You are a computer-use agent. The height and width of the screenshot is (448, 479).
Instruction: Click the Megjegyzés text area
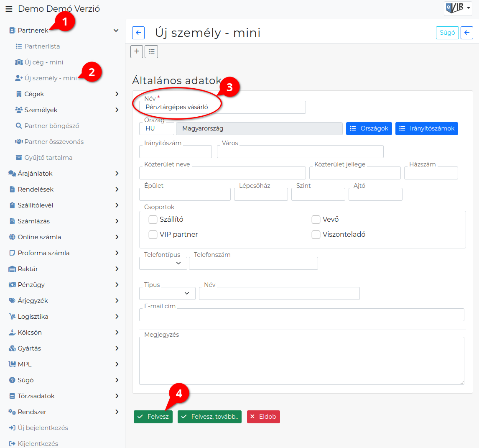click(302, 361)
